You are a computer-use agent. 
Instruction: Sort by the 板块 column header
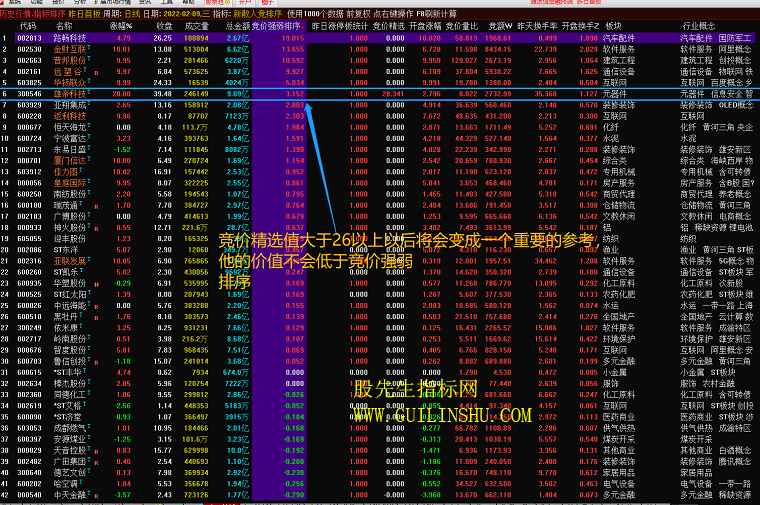pyautogui.click(x=613, y=26)
